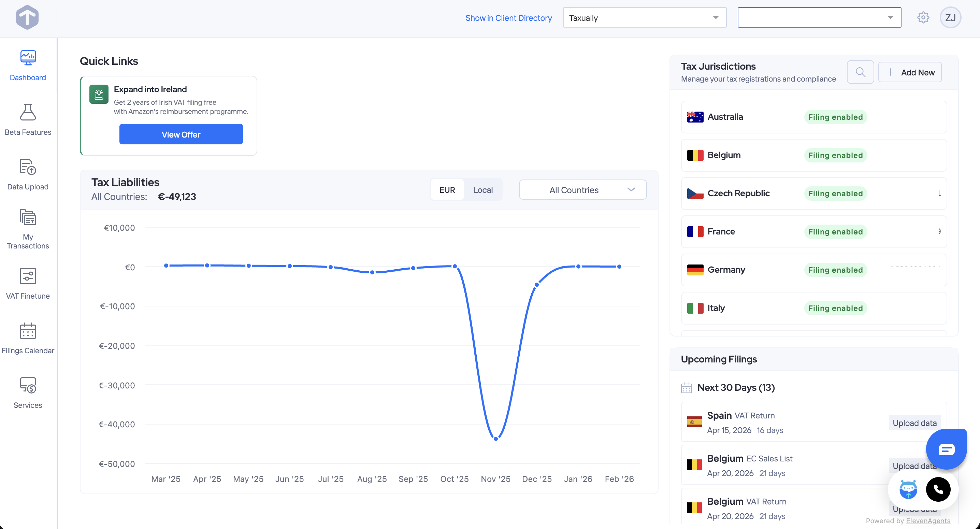
Task: Open application settings gear
Action: click(x=923, y=17)
